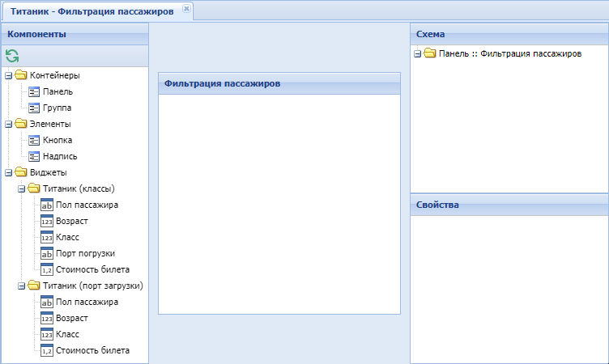Click the Надпись element icon
This screenshot has height=364, width=609.
34,156
